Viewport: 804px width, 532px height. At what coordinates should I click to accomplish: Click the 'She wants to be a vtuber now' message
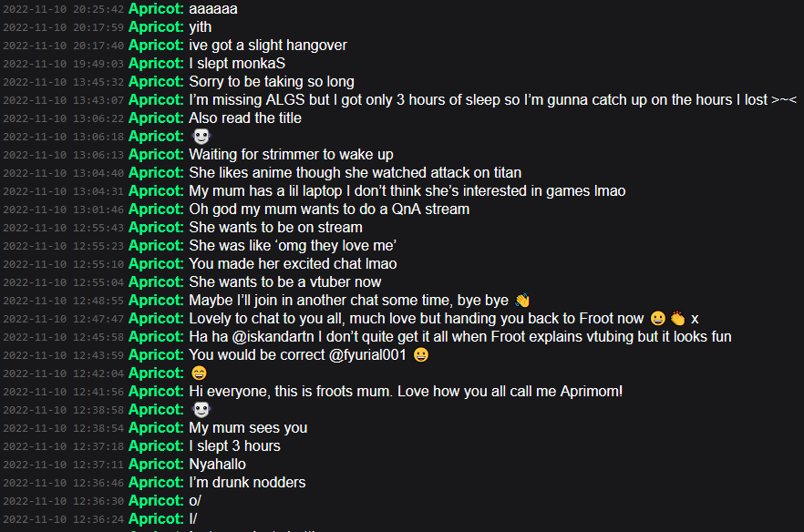click(285, 281)
